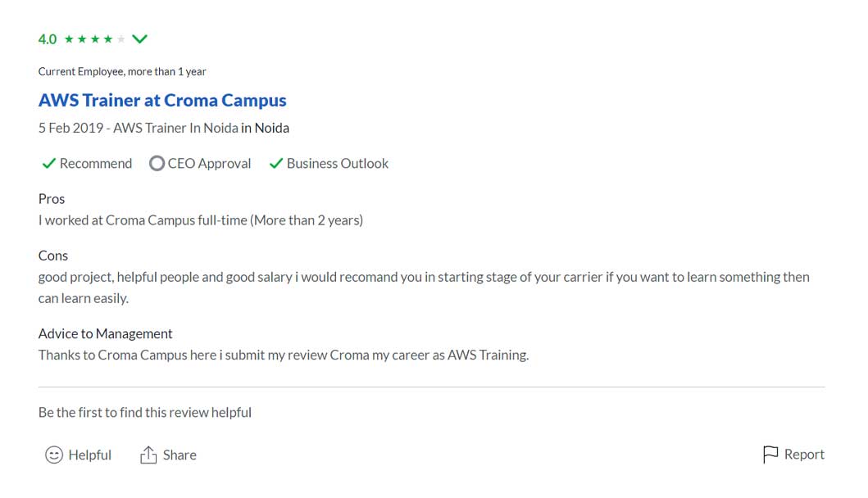868x498 pixels.
Task: Report this review via the Report label
Action: pos(804,455)
